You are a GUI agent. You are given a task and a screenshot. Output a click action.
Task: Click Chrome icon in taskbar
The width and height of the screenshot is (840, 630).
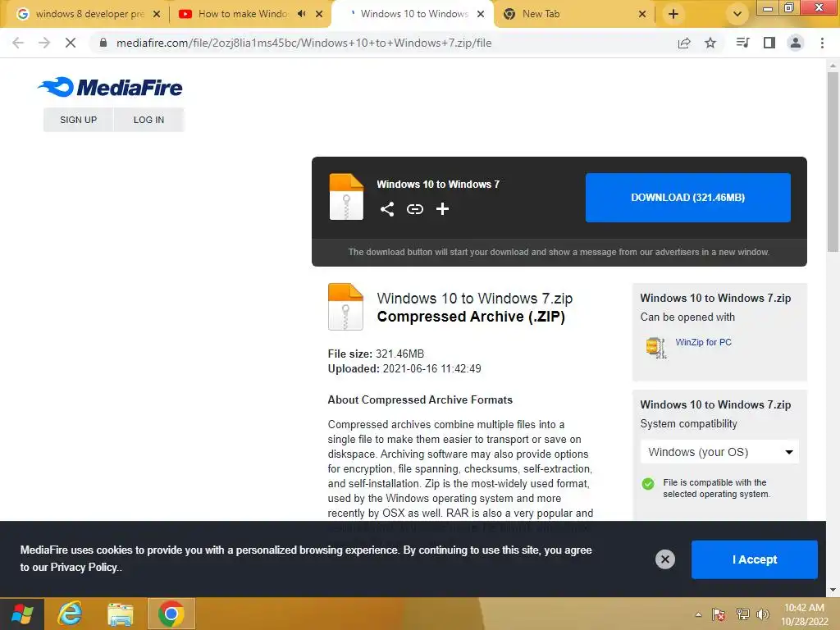[171, 614]
